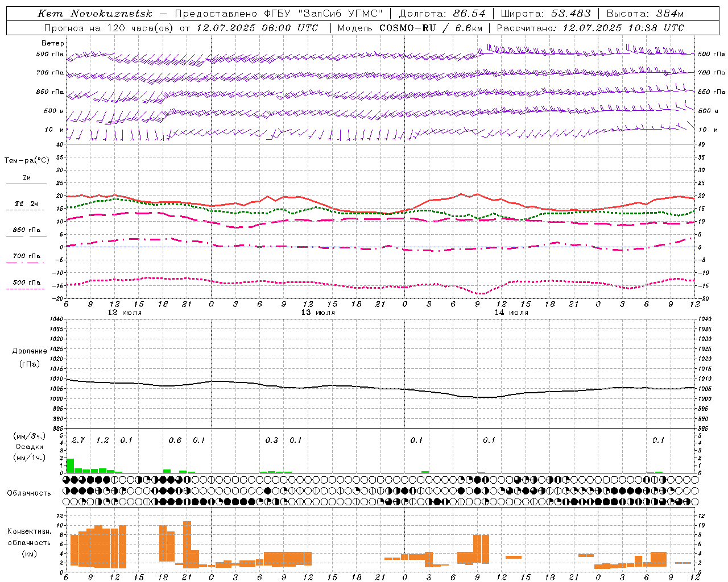The width and height of the screenshot is (728, 582).
Task: Click the tallest orange convective cloud bar
Action: coord(187,544)
